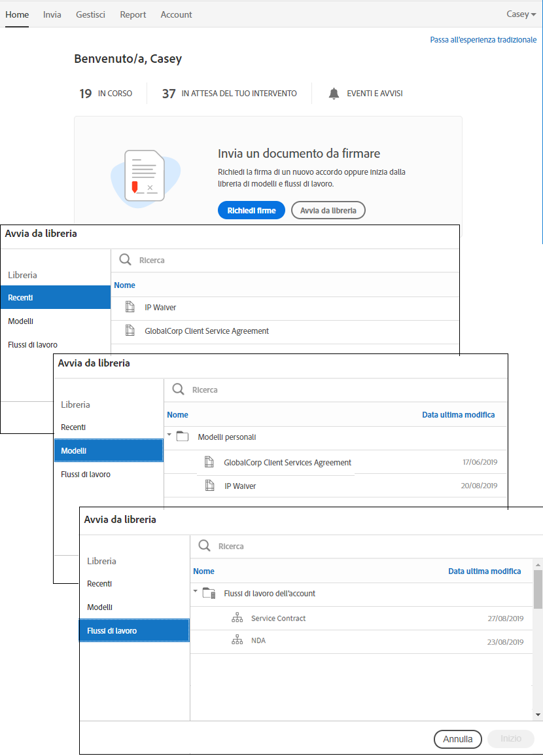The image size is (543, 756).
Task: Click the Modelli personali folder icon
Action: (183, 437)
